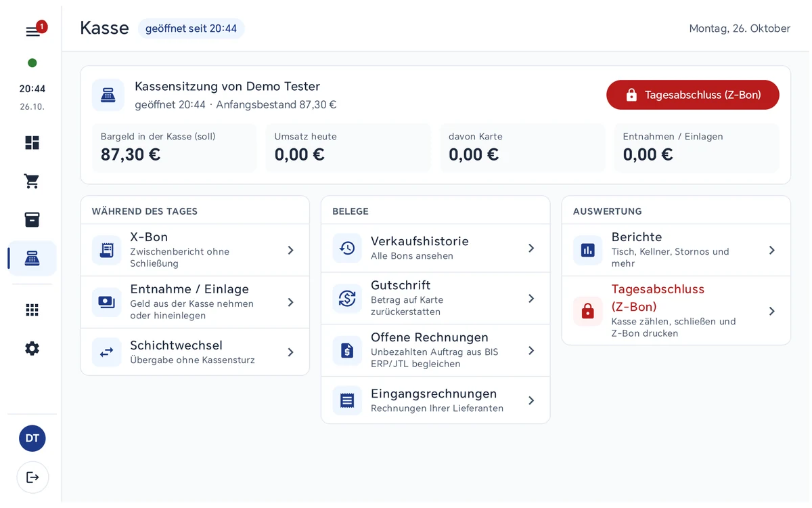This screenshot has width=812, height=508.
Task: Click the sidebar clock time 20:44
Action: (32, 89)
